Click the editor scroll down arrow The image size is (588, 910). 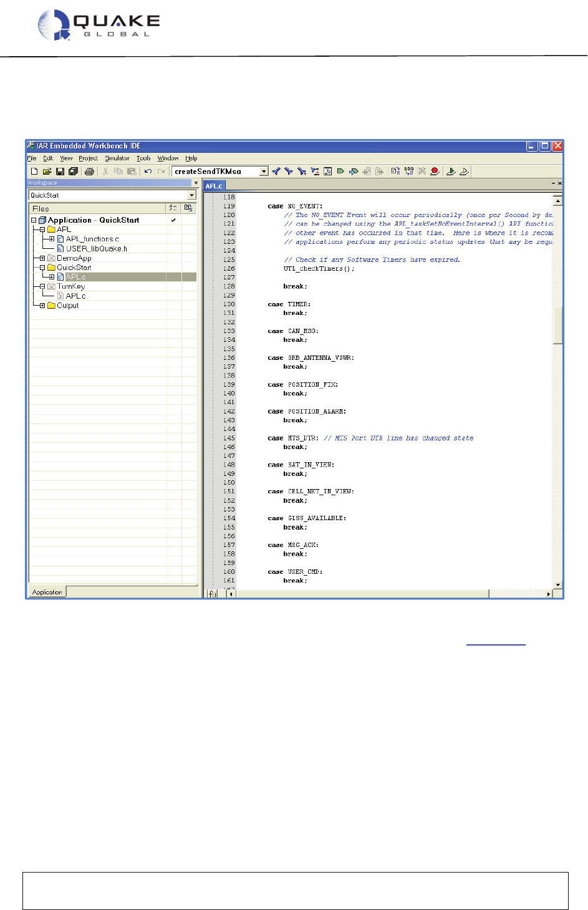point(557,585)
